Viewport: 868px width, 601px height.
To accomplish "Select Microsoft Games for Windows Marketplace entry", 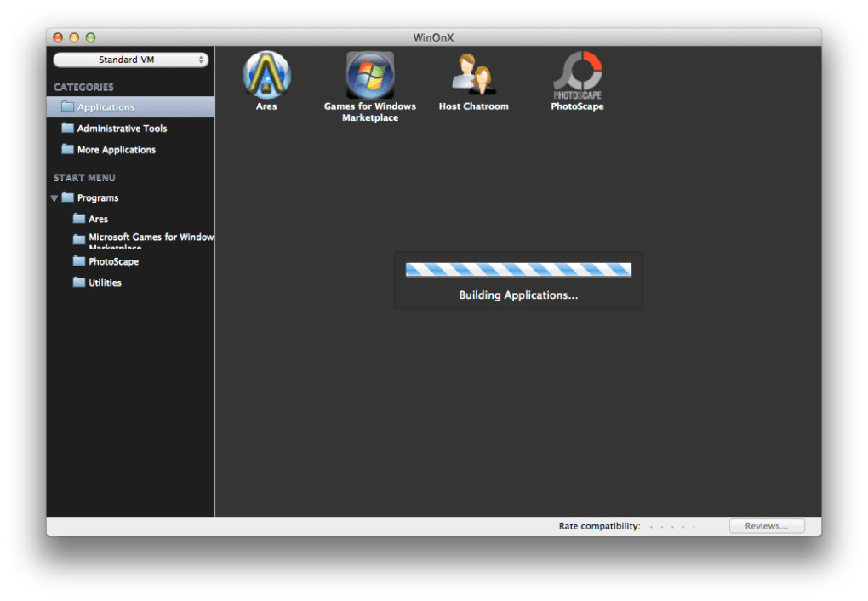I will click(x=131, y=240).
